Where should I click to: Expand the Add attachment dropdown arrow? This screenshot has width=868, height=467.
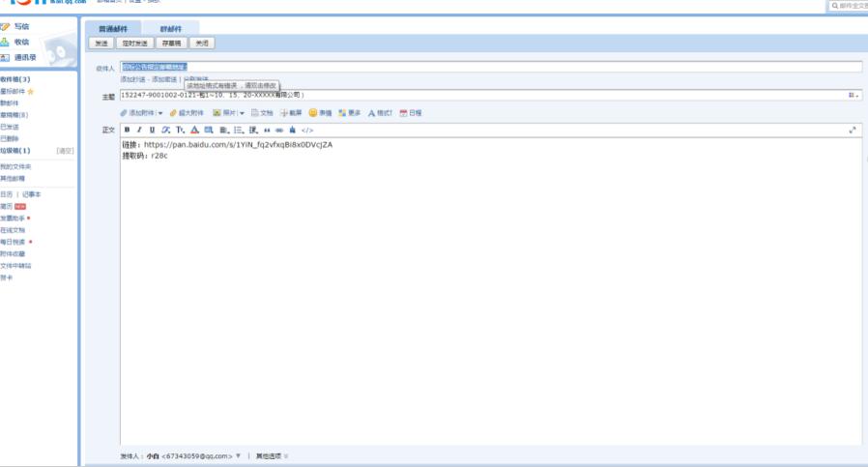(x=160, y=113)
